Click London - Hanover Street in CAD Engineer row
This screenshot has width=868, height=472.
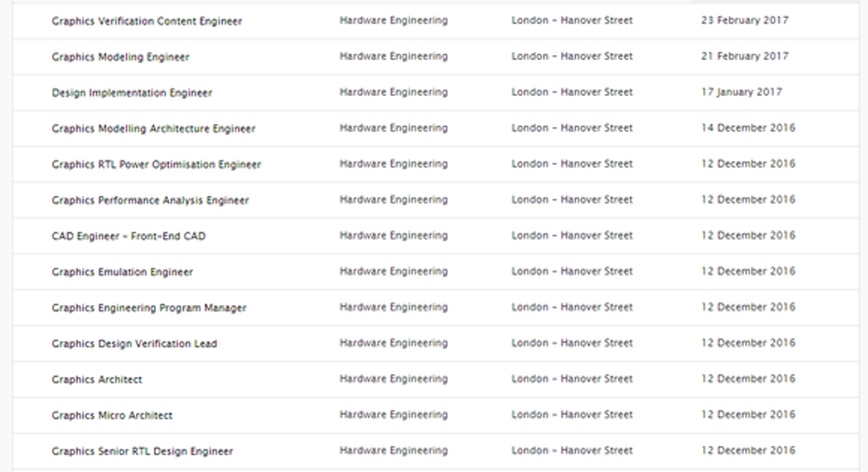tap(572, 235)
